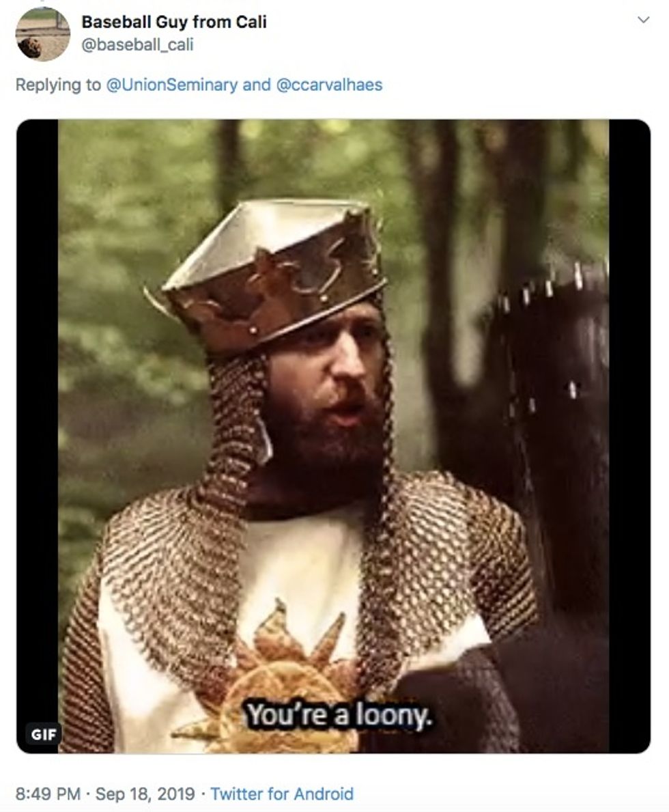669x812 pixels.
Task: Click the Baseball Guy from Cali display name
Action: [x=174, y=22]
